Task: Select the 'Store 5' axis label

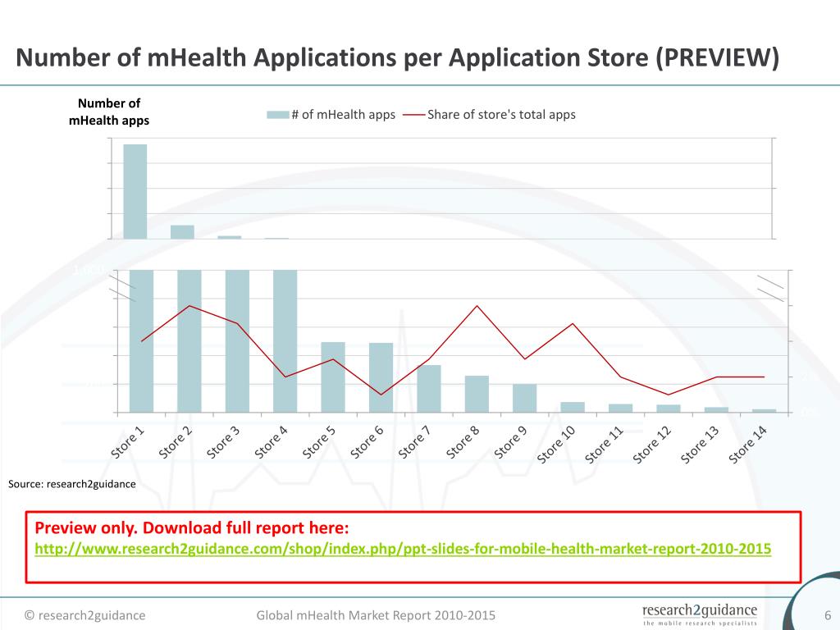Action: point(319,442)
